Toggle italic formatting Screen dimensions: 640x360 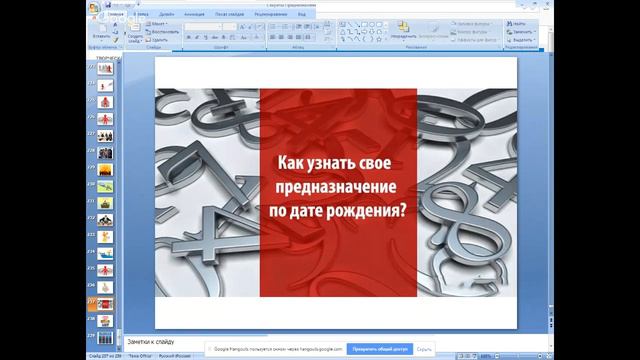click(197, 37)
